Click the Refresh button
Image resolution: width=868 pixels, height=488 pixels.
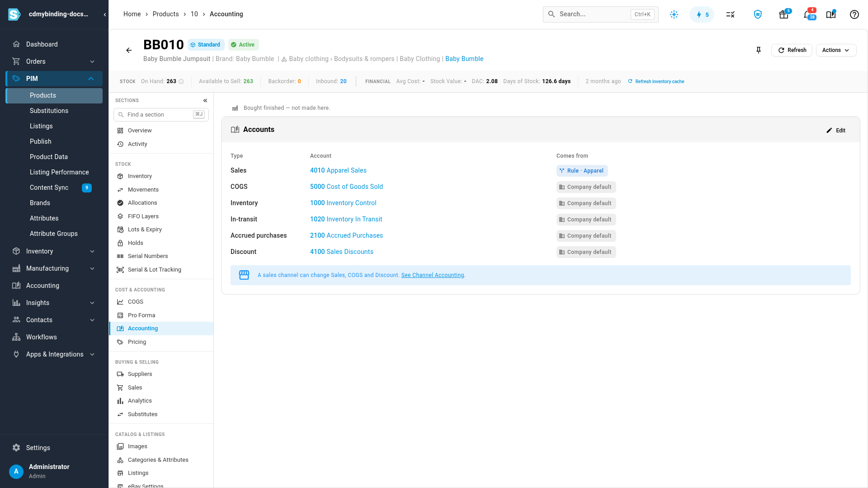(x=792, y=50)
